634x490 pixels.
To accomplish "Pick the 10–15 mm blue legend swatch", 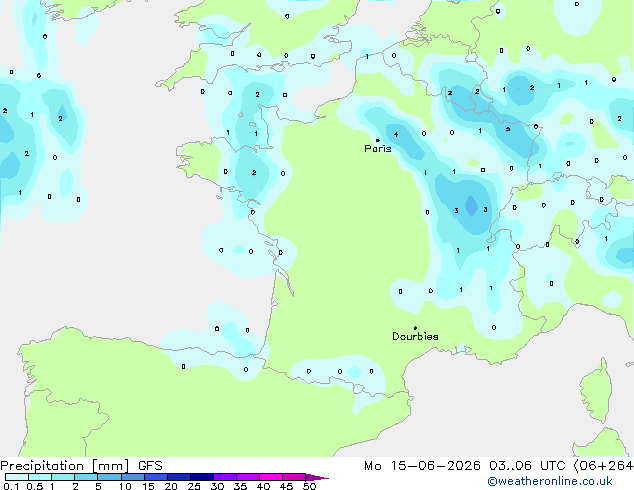I will 132,477.
